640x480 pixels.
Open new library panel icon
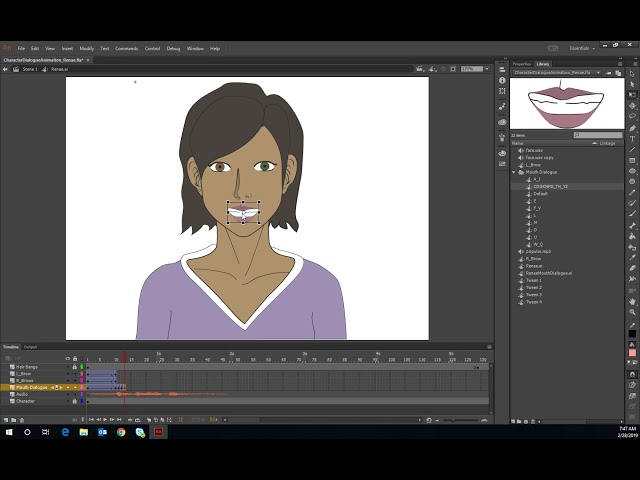(618, 73)
